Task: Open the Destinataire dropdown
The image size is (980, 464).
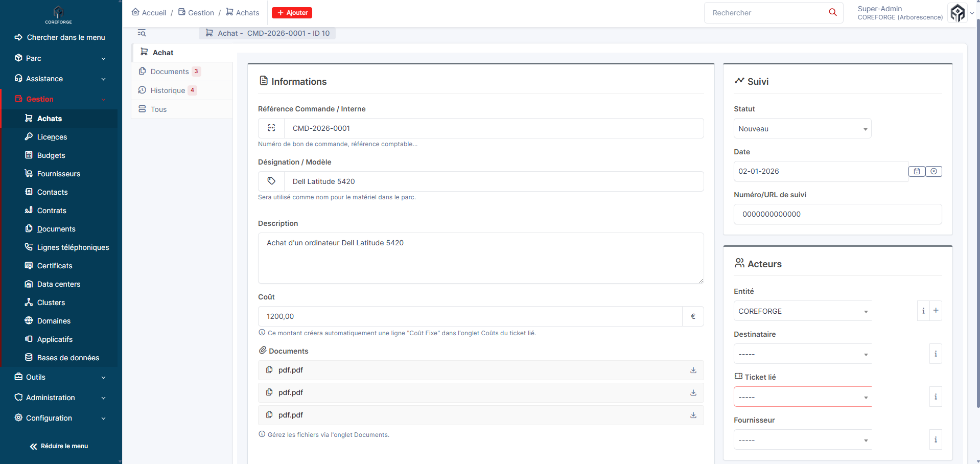Action: pos(802,354)
